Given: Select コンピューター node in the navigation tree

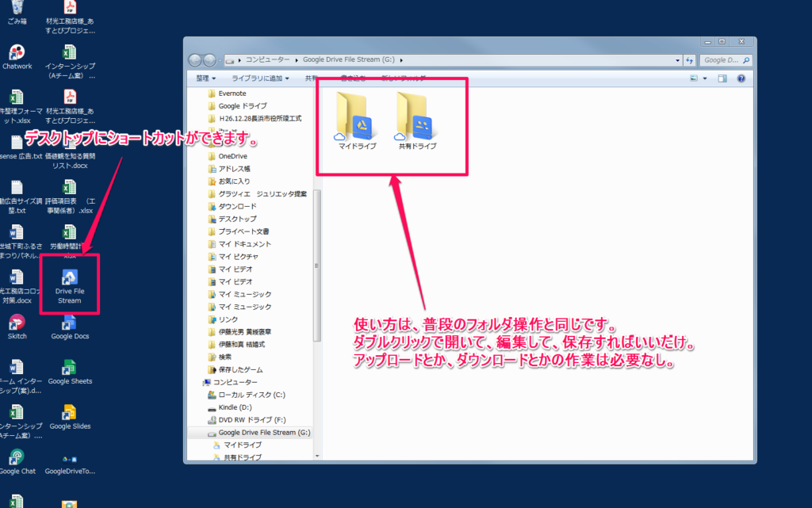Looking at the screenshot, I should (x=235, y=382).
